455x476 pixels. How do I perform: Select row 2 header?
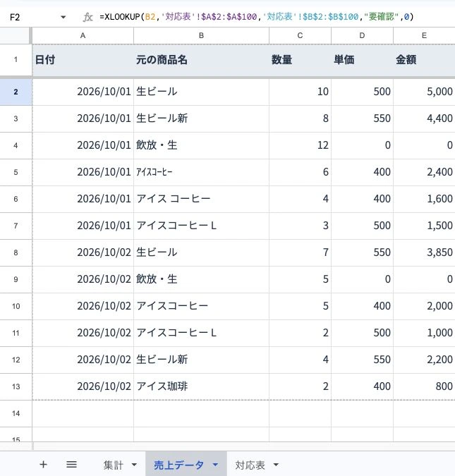point(16,92)
